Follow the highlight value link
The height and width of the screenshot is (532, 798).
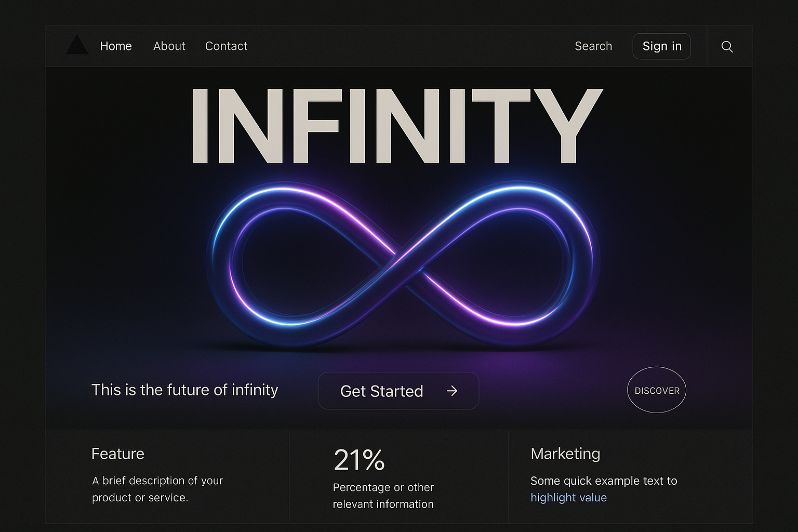click(x=568, y=498)
